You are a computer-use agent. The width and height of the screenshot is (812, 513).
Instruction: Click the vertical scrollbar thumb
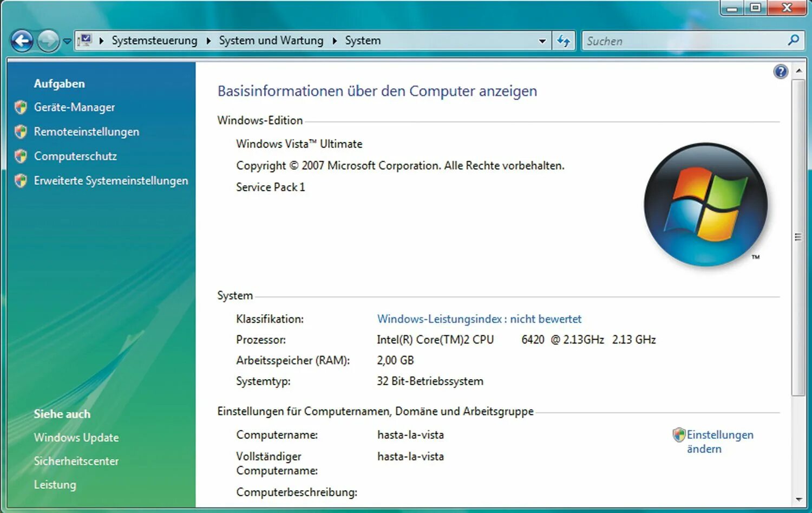[798, 237]
